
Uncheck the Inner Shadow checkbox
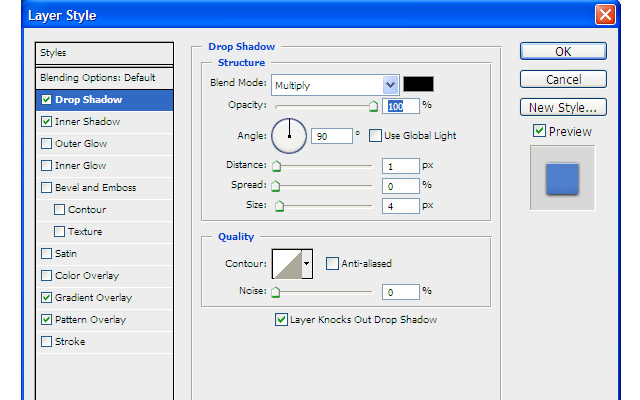(47, 121)
